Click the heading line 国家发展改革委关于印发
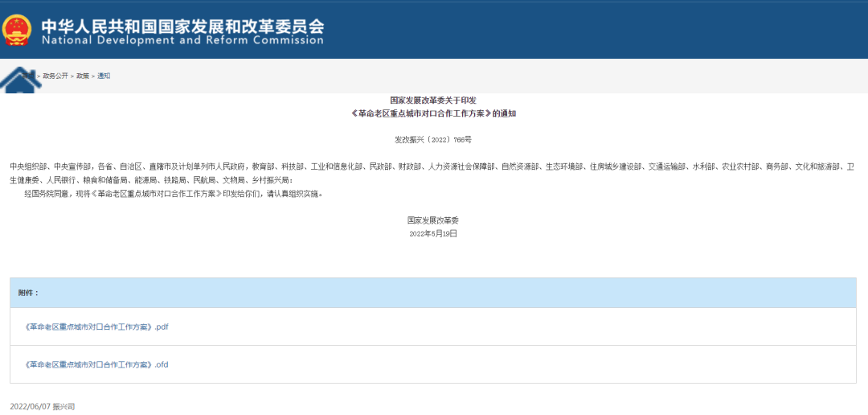The width and height of the screenshot is (868, 415). tap(433, 101)
